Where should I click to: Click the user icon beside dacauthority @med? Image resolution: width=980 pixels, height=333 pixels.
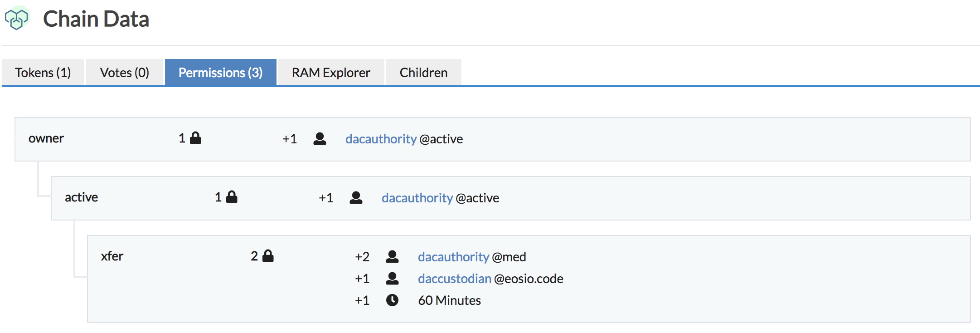392,257
